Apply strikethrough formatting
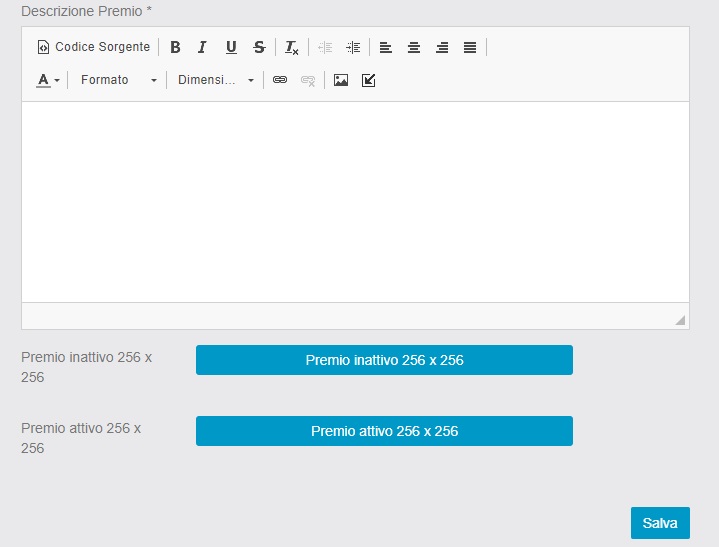 (259, 47)
